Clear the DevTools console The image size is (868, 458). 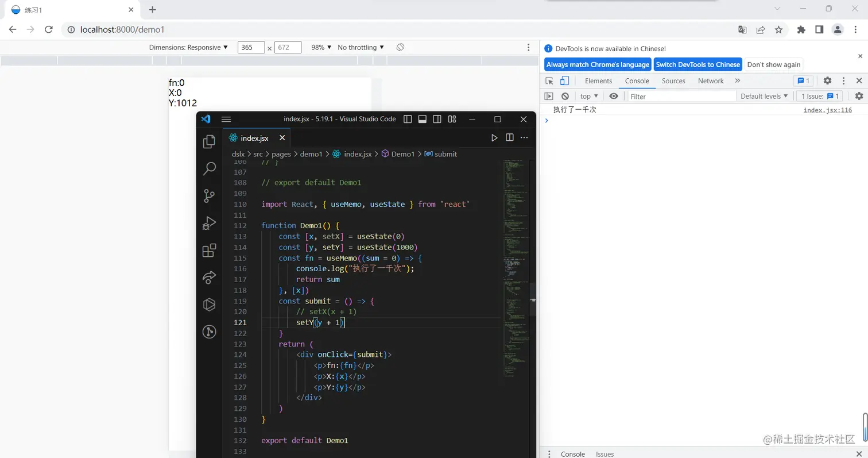tap(565, 97)
